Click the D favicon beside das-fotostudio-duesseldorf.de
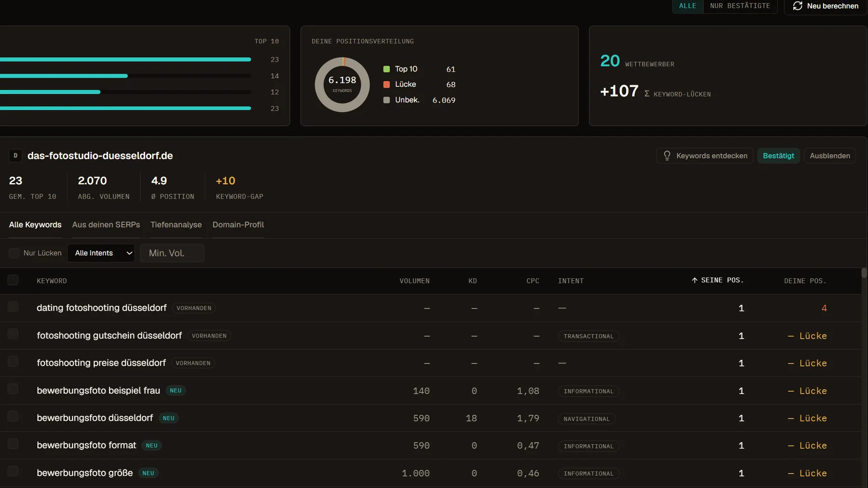Image resolution: width=868 pixels, height=488 pixels. [15, 155]
